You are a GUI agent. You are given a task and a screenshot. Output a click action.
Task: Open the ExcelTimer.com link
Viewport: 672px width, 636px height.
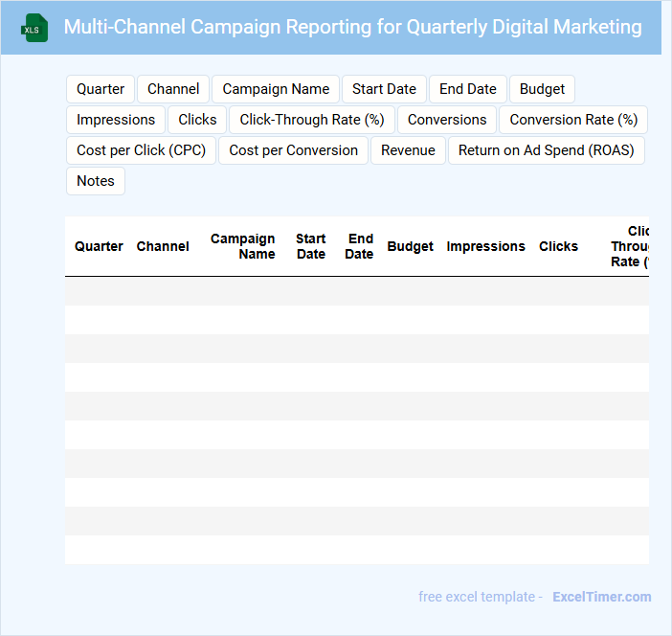[601, 597]
